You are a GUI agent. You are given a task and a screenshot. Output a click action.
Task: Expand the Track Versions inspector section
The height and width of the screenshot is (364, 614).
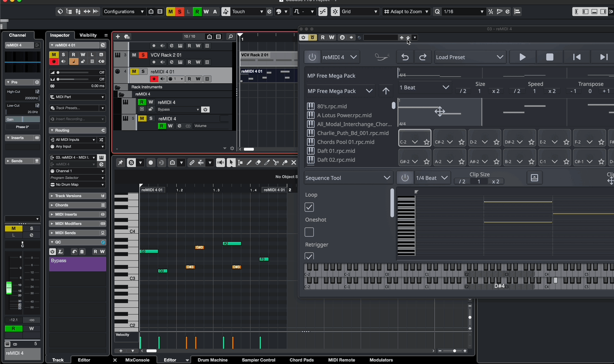point(77,196)
